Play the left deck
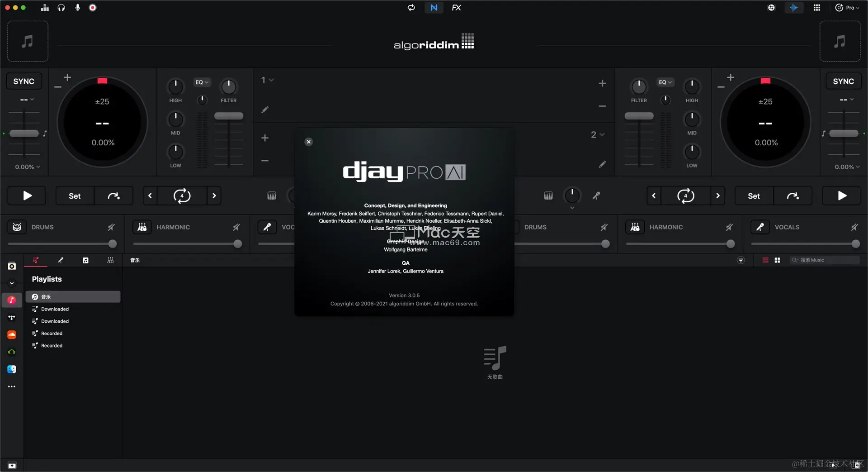Viewport: 868px width, 472px height. tap(27, 196)
